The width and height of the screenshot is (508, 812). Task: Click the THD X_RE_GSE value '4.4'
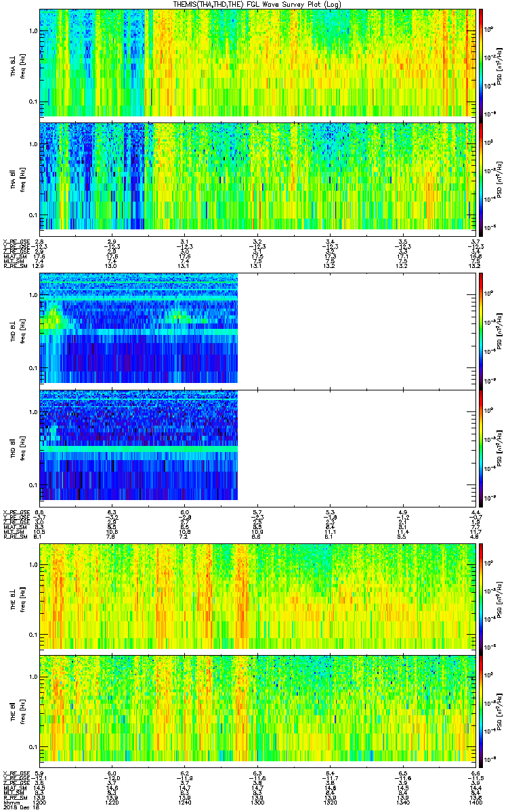point(475,512)
